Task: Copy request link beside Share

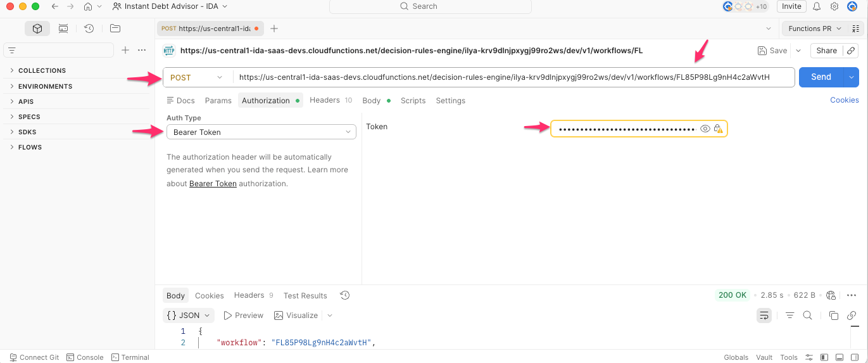Action: (x=852, y=51)
